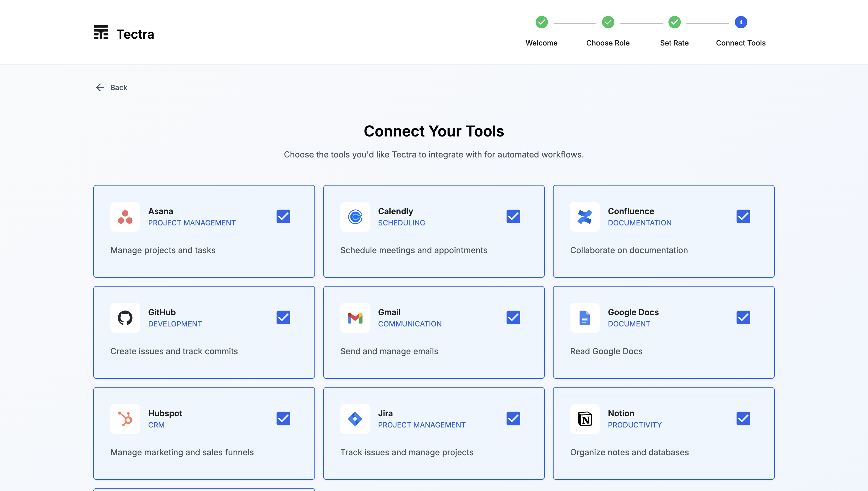868x491 pixels.
Task: Click the Confluence logo icon
Action: click(585, 217)
